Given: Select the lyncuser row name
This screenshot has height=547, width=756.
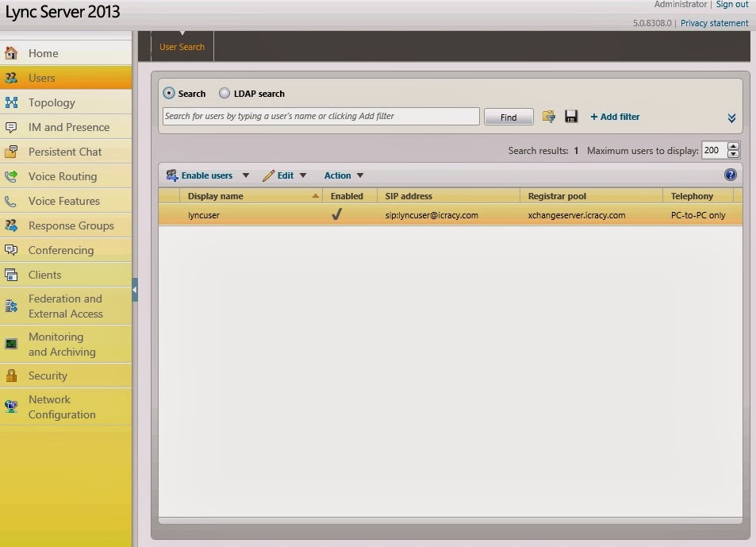Looking at the screenshot, I should pyautogui.click(x=203, y=215).
